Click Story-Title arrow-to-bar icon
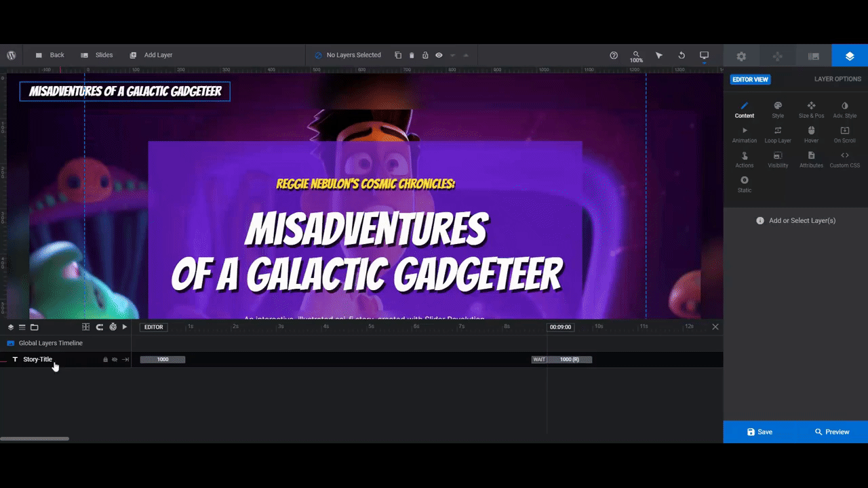 [125, 360]
